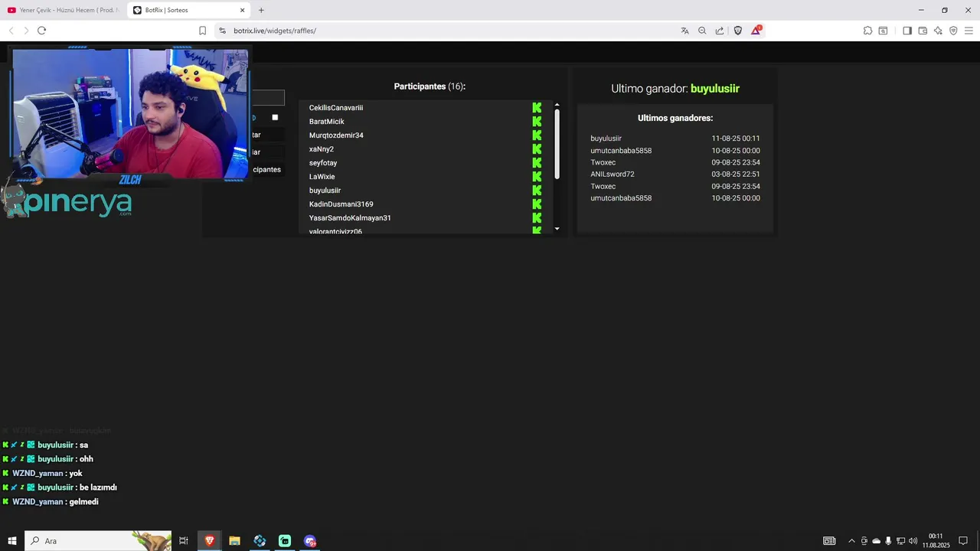Click Kick icon beside xaNny2

[537, 149]
